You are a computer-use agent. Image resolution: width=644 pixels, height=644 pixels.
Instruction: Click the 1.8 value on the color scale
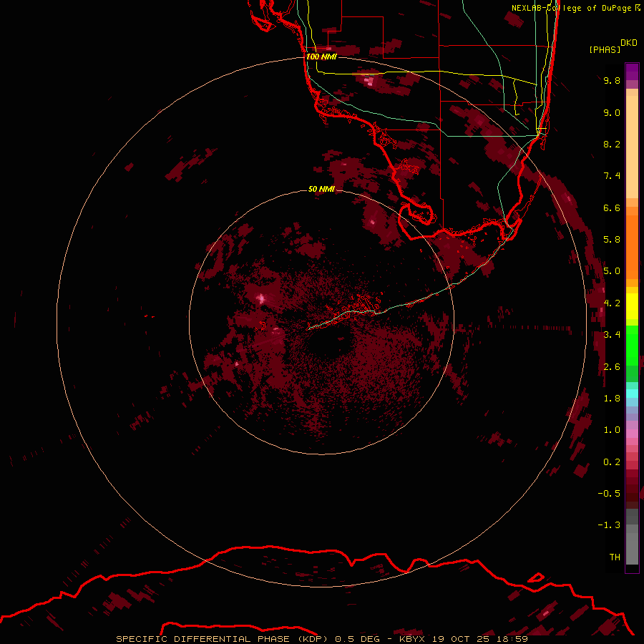(x=612, y=399)
